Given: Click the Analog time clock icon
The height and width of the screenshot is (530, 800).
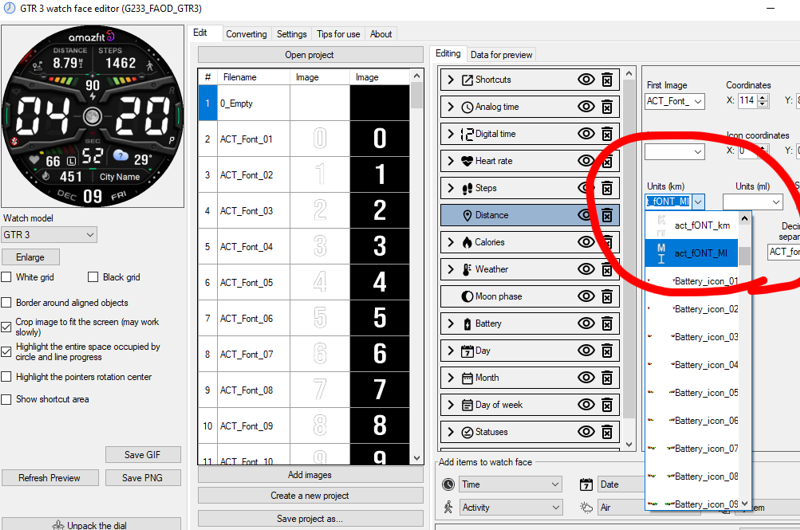Looking at the screenshot, I should [467, 107].
